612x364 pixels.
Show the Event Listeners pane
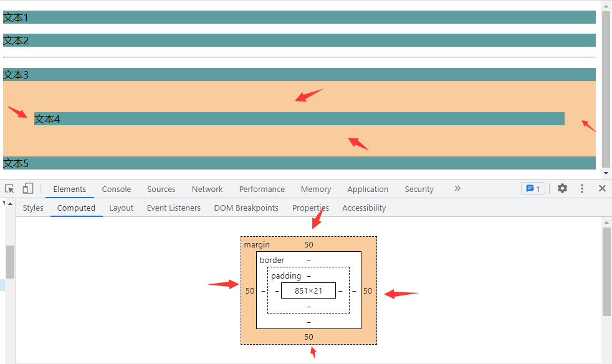[174, 208]
